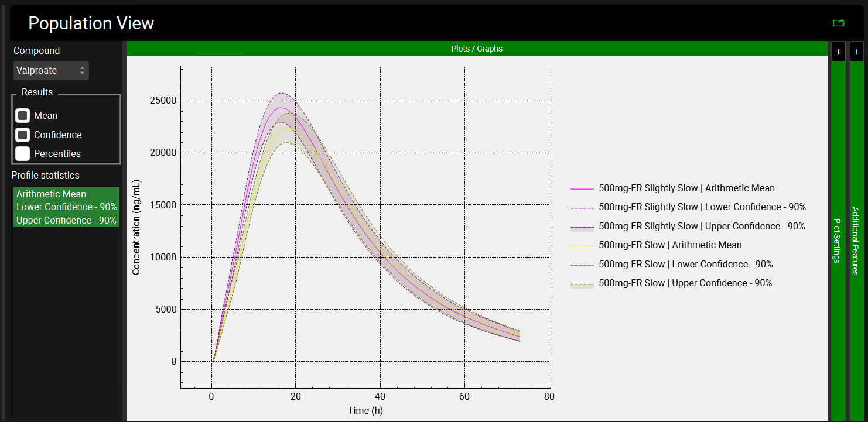Click the Concentration (ng/mL) axis label
The width and height of the screenshot is (868, 422).
click(136, 227)
